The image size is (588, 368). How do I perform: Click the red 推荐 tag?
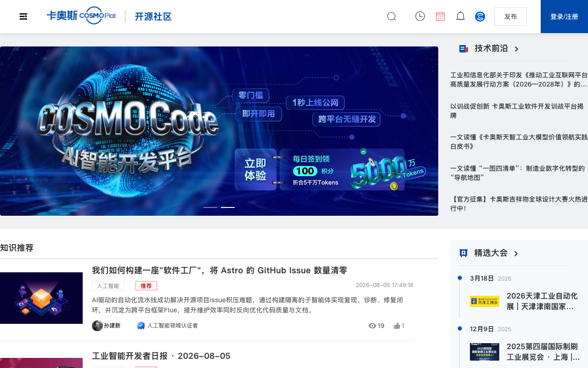pos(146,286)
